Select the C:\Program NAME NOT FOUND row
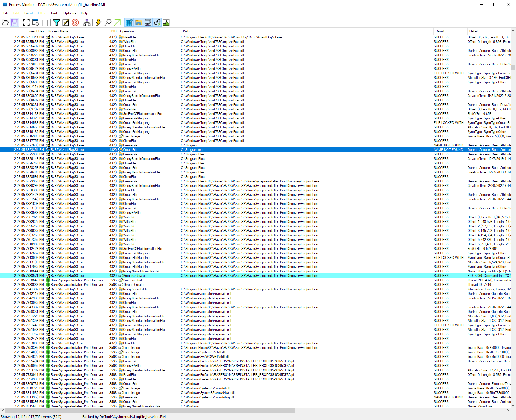 click(x=255, y=145)
